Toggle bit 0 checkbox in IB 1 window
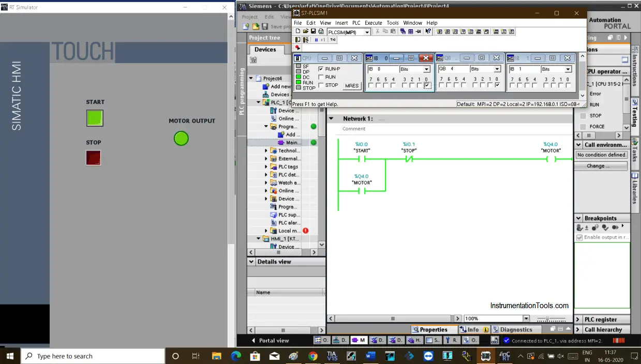 pyautogui.click(x=569, y=85)
